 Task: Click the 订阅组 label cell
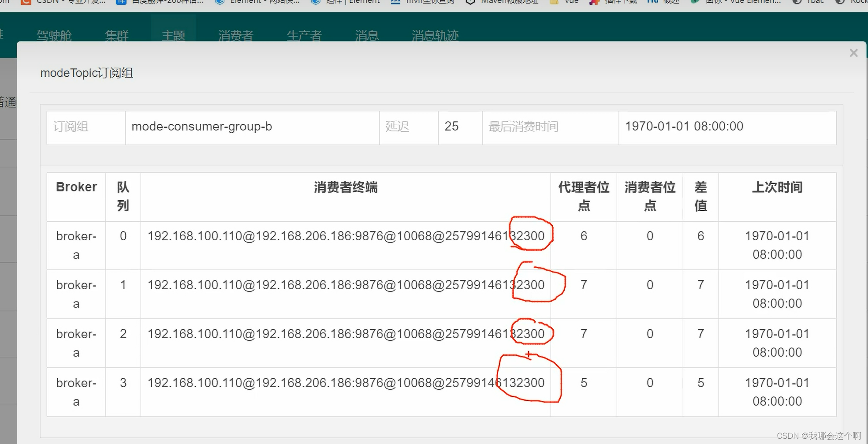pos(86,127)
